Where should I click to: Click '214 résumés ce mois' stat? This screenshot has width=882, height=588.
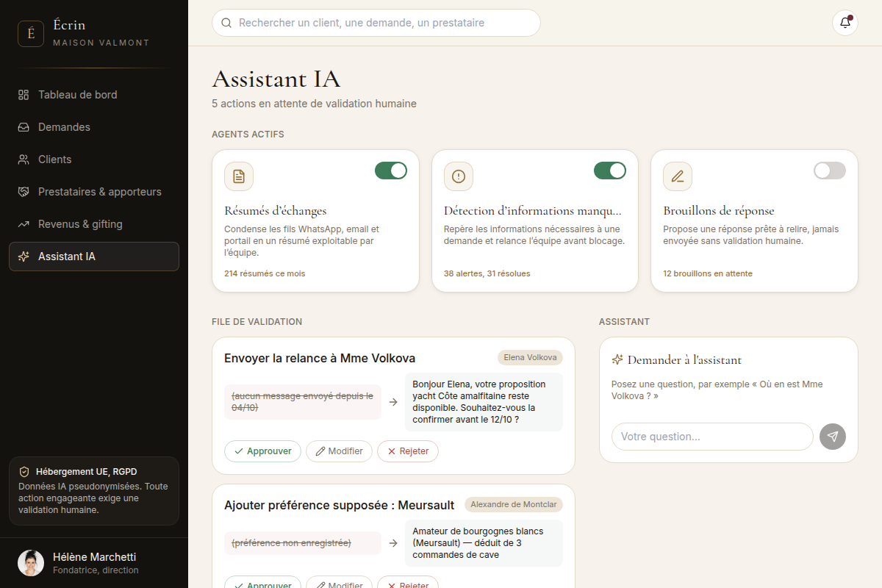point(265,273)
